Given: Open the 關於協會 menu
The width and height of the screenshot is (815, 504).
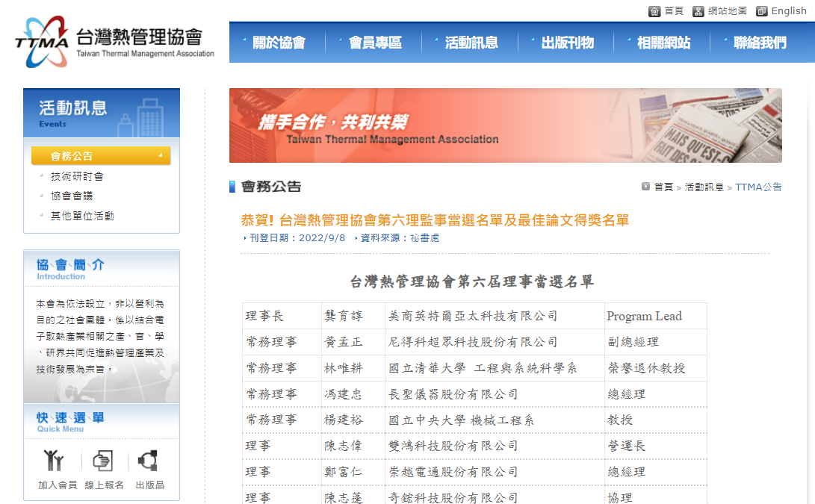Looking at the screenshot, I should point(279,43).
